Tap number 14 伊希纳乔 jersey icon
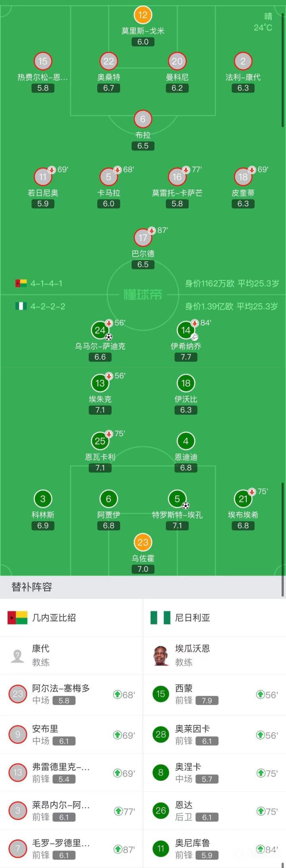 (186, 330)
